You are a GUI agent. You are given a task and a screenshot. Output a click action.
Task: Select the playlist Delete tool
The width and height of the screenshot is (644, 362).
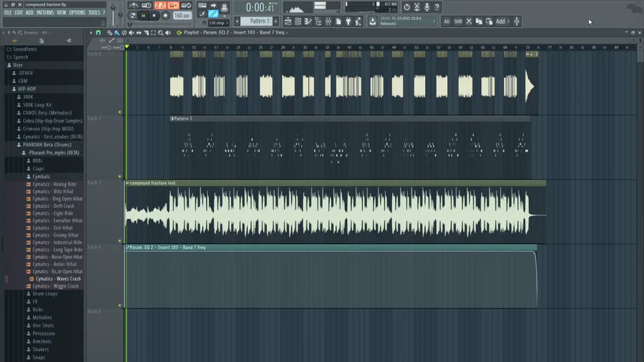[x=124, y=32]
